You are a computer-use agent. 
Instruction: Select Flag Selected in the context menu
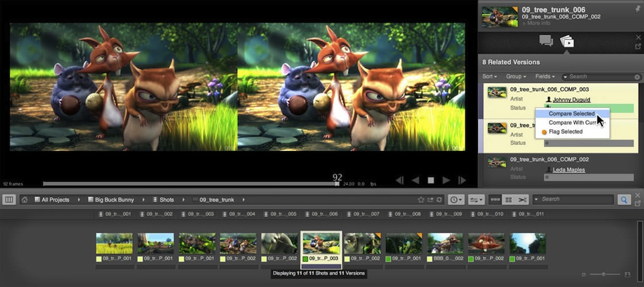(x=565, y=132)
